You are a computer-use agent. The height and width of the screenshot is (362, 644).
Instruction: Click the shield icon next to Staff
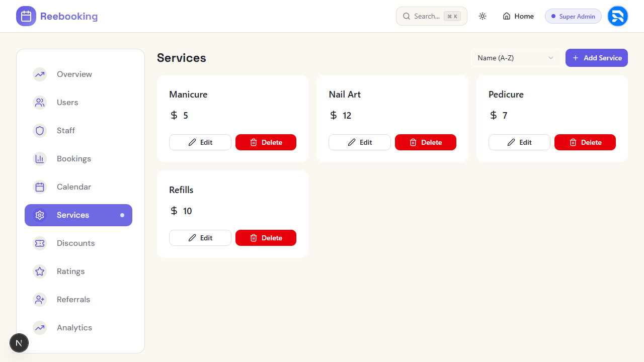point(40,131)
